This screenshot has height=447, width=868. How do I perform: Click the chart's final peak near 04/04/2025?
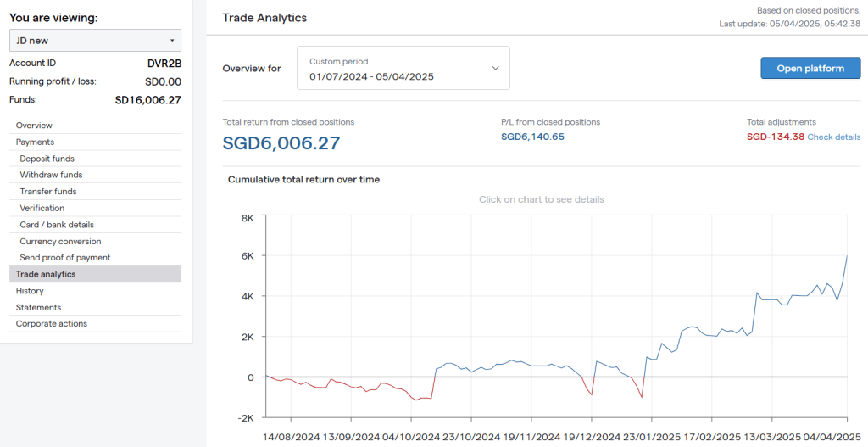point(846,256)
